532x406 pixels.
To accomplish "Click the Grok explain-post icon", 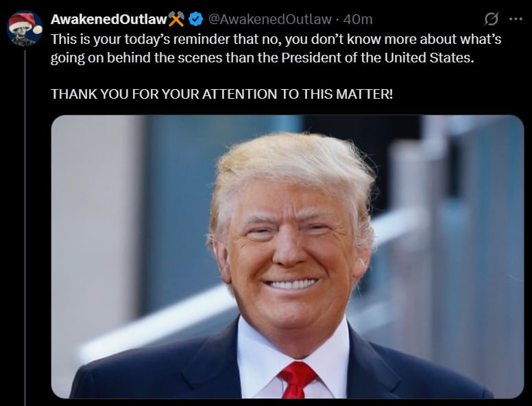I will (491, 19).
